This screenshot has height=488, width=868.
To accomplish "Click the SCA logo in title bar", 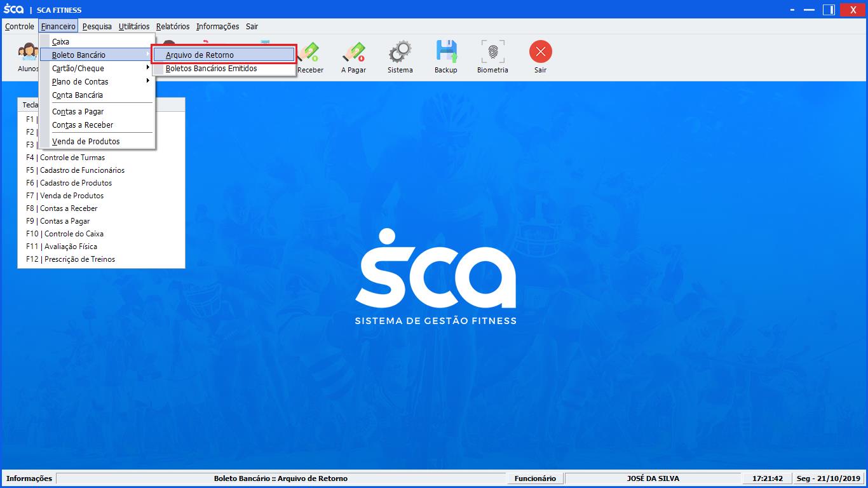I will (x=13, y=10).
